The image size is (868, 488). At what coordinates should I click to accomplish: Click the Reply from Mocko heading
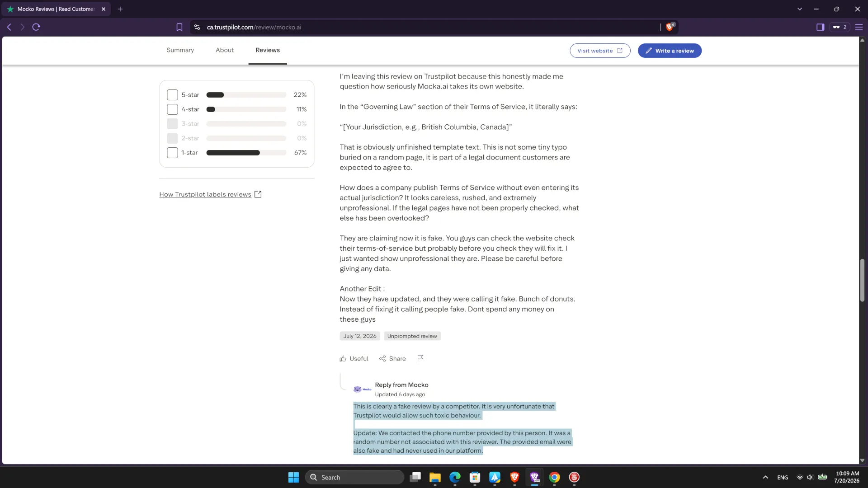click(x=401, y=385)
